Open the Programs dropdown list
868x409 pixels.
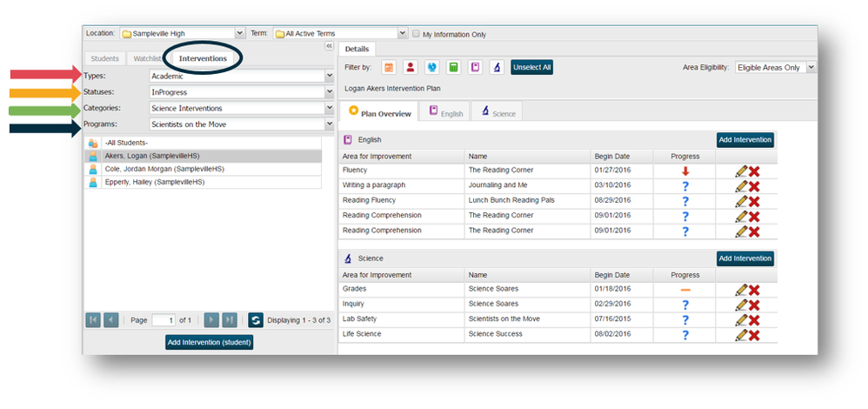[329, 124]
